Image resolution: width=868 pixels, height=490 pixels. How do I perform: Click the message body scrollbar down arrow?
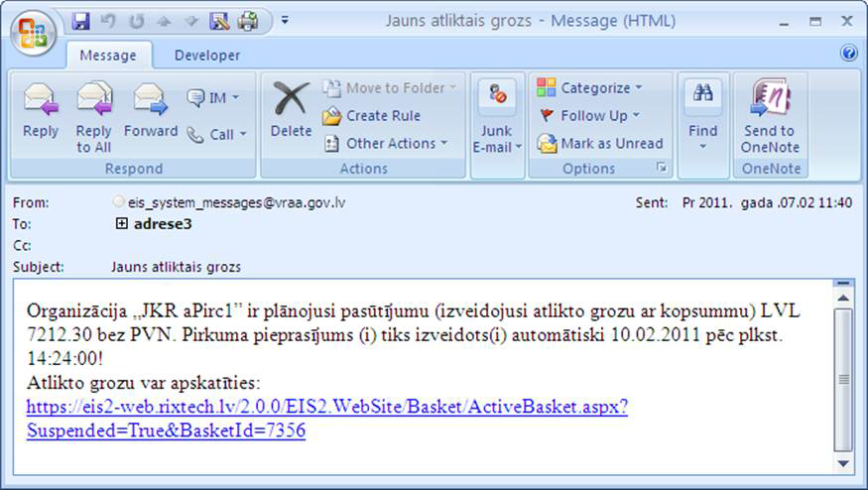[843, 463]
